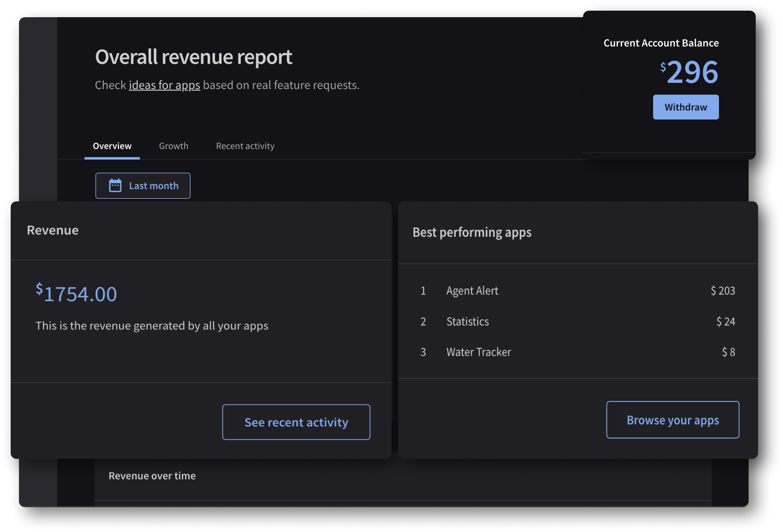The height and width of the screenshot is (532, 783).
Task: Select the Agent Alert app row
Action: tap(577, 291)
